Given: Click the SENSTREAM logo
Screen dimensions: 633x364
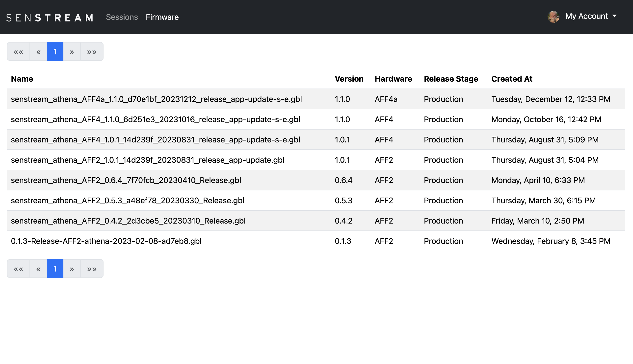Looking at the screenshot, I should 50,18.
